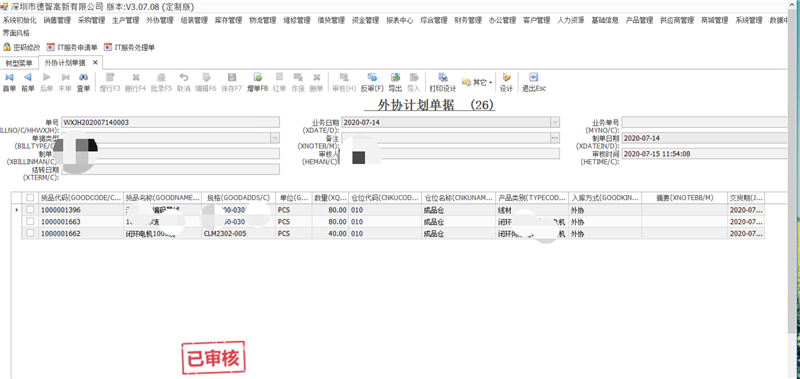Click the 备注 ellipsis browse button
Screen dimensions: 800x379
[555, 138]
